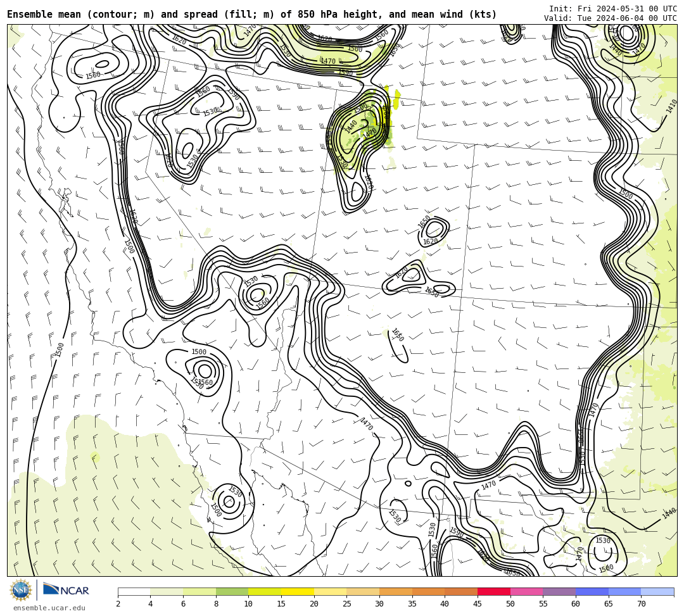Pick the white 2–4 colorbar swatch
Screen dimensions: 684x616
tap(134, 591)
